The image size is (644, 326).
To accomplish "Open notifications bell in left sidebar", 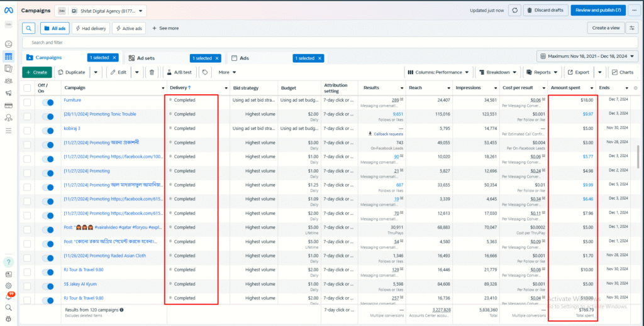I will pyautogui.click(x=9, y=296).
